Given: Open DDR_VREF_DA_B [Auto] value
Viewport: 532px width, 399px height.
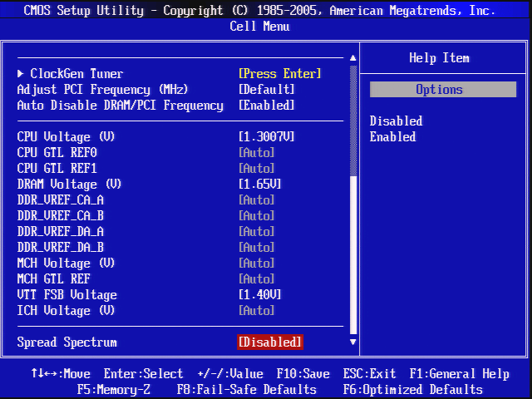Looking at the screenshot, I should (256, 248).
